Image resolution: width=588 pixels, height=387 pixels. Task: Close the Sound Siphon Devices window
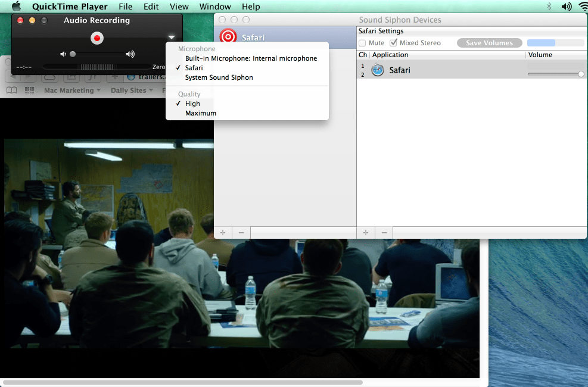222,20
